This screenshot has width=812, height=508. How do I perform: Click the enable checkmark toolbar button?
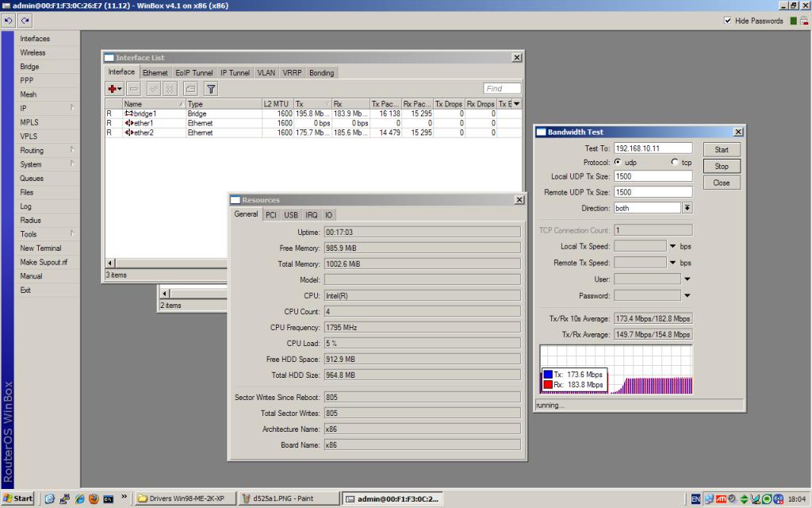point(153,89)
